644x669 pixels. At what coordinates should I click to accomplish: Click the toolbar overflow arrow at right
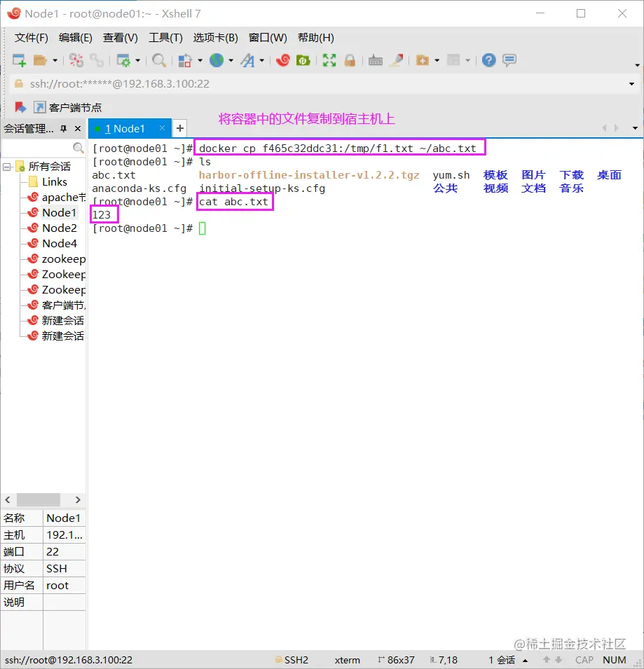click(637, 65)
